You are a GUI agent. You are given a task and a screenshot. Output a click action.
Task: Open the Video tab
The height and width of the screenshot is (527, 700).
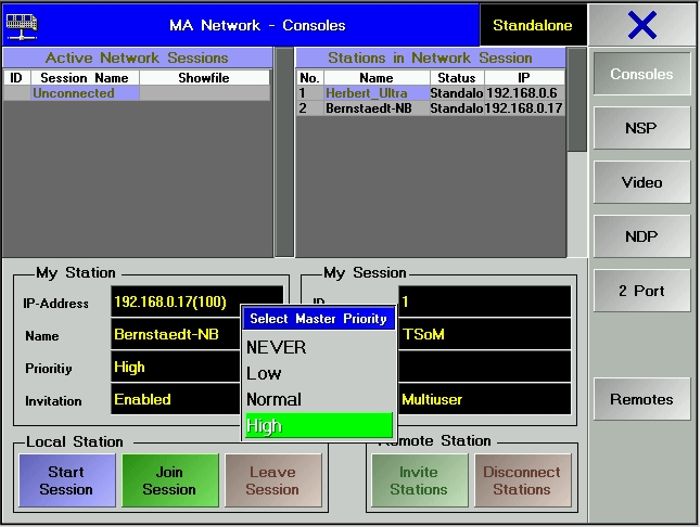pos(641,182)
